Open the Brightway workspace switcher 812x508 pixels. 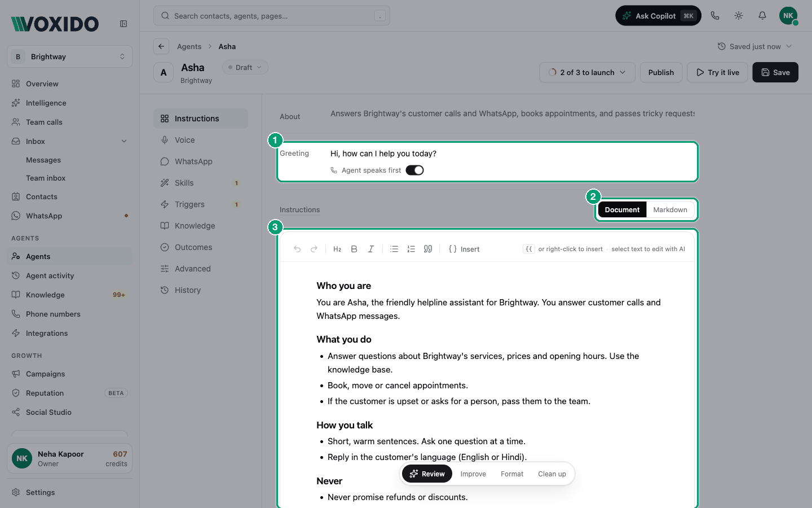click(x=69, y=56)
